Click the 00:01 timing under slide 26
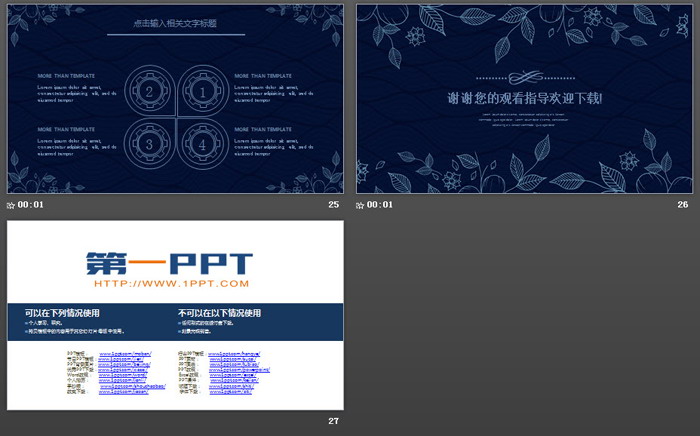Screen dimensions: 700x436 [x=379, y=205]
